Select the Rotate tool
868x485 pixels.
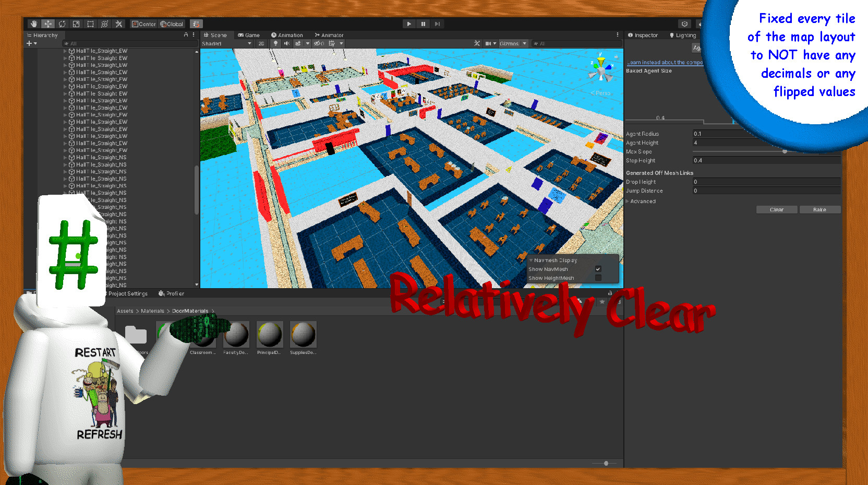click(62, 24)
